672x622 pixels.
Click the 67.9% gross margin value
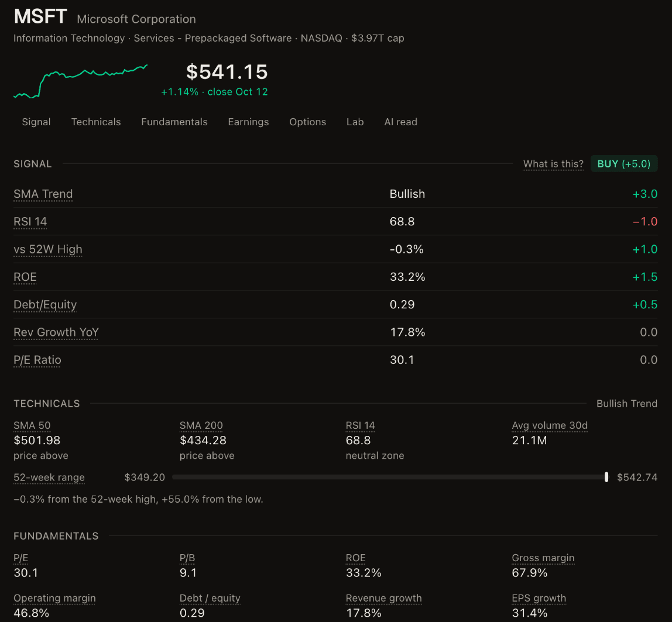(530, 573)
